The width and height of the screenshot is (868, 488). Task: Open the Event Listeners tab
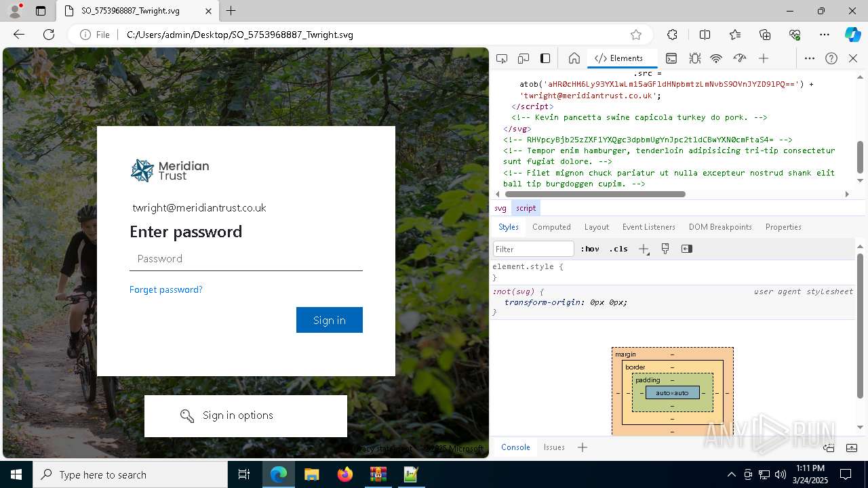[x=649, y=227]
